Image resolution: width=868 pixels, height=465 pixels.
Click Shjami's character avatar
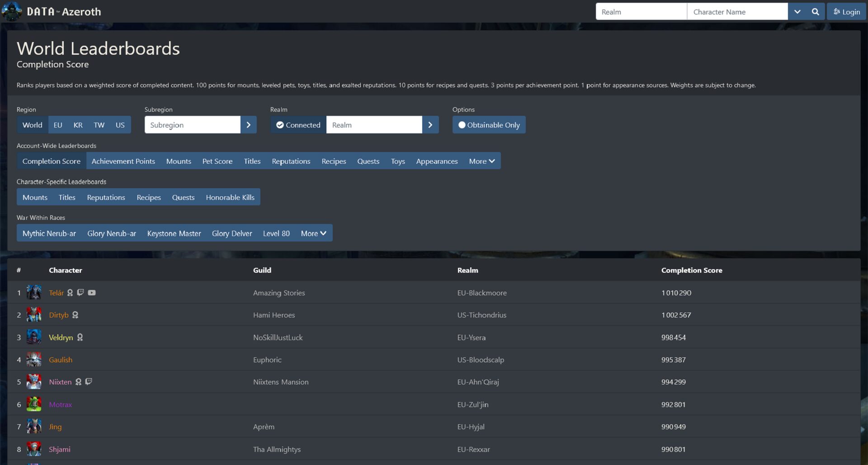click(34, 449)
